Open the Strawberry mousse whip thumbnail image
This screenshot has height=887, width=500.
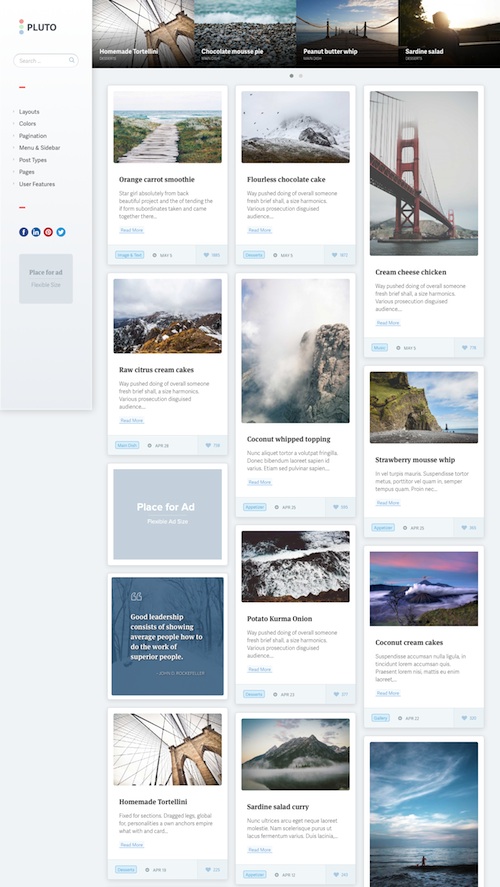point(424,407)
